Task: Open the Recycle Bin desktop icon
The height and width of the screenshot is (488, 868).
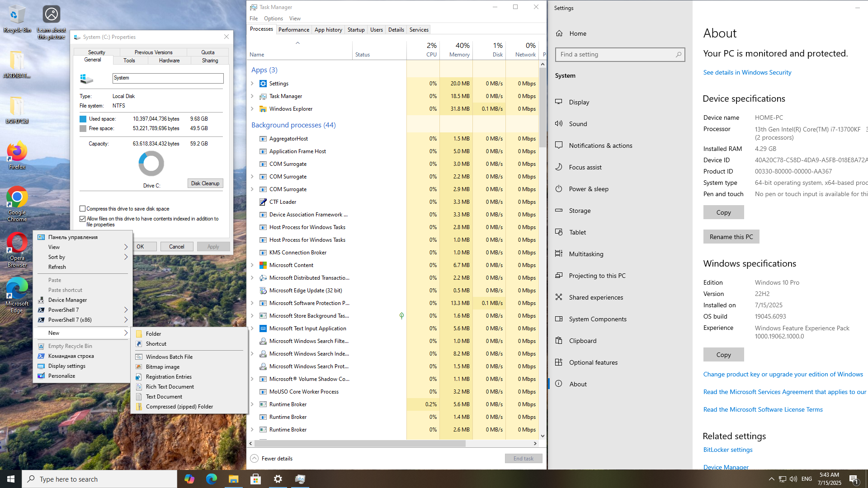Action: (x=17, y=18)
